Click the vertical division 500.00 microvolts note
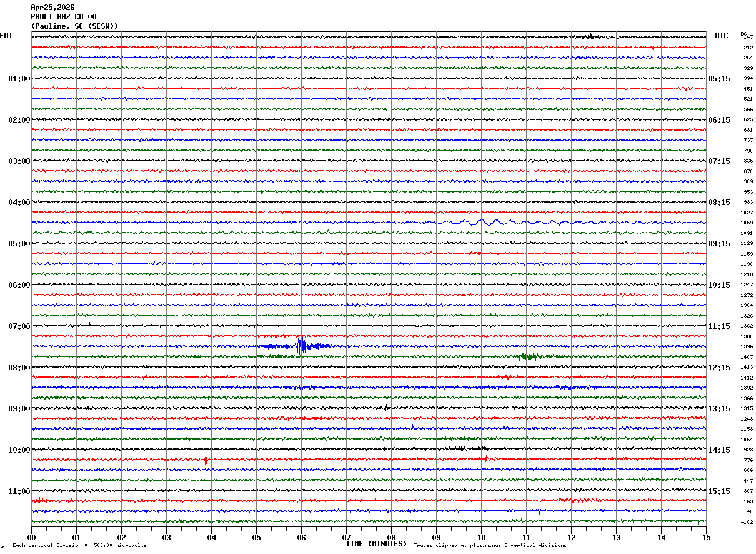The height and width of the screenshot is (554, 756). [x=79, y=546]
